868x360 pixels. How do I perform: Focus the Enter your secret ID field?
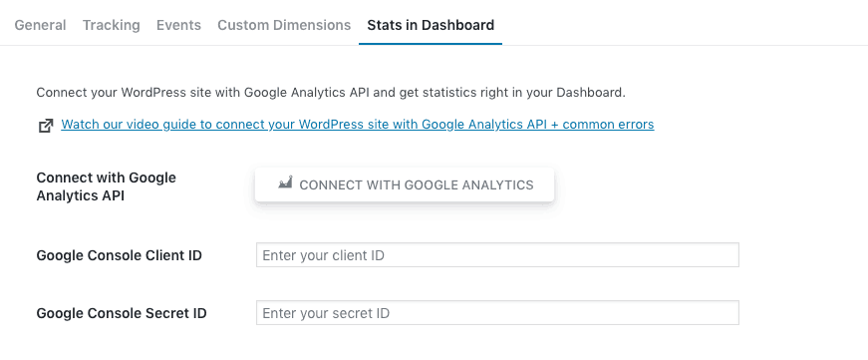tap(497, 313)
